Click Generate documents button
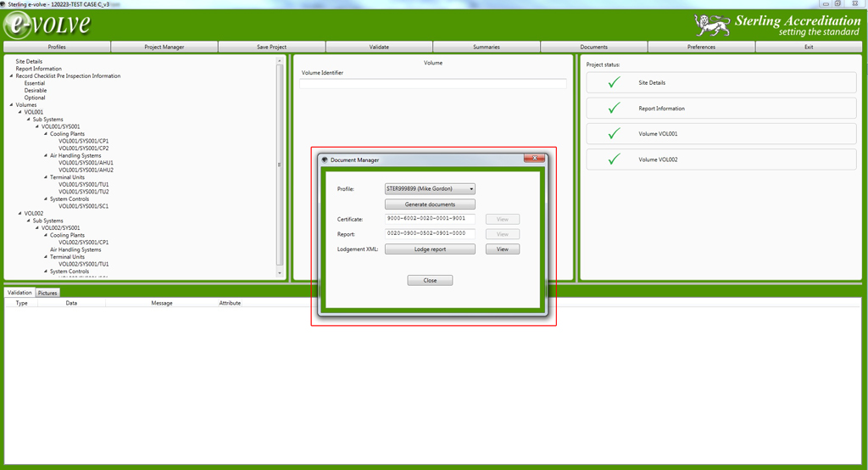The width and height of the screenshot is (868, 470). pos(430,204)
